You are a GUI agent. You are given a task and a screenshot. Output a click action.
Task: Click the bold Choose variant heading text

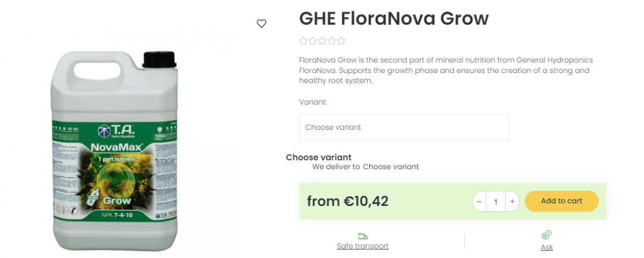click(319, 157)
